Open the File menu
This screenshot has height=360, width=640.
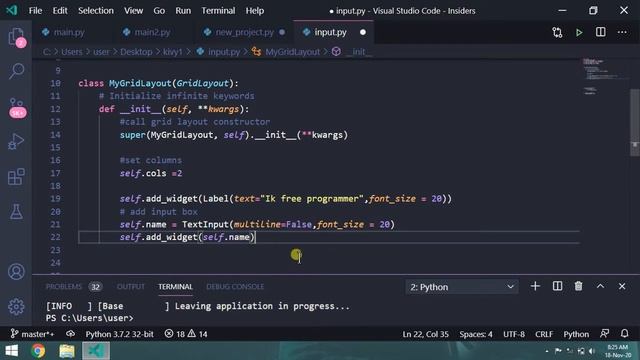[35, 11]
